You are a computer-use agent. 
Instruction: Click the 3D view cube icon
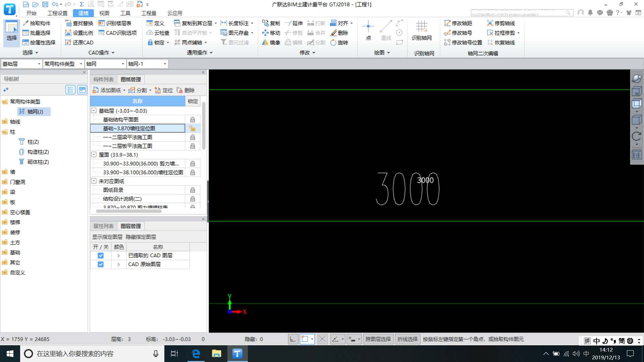click(x=637, y=91)
